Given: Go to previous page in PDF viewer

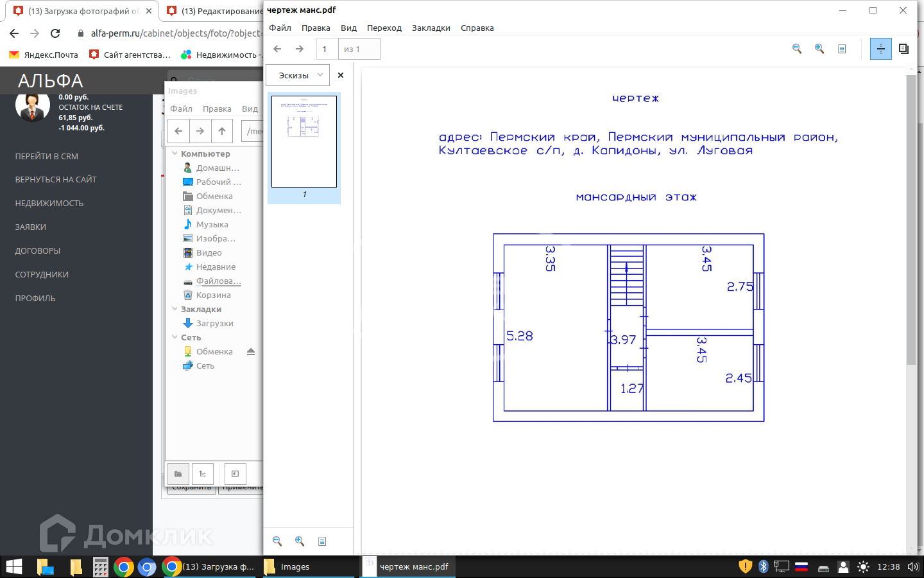Looking at the screenshot, I should coord(277,49).
